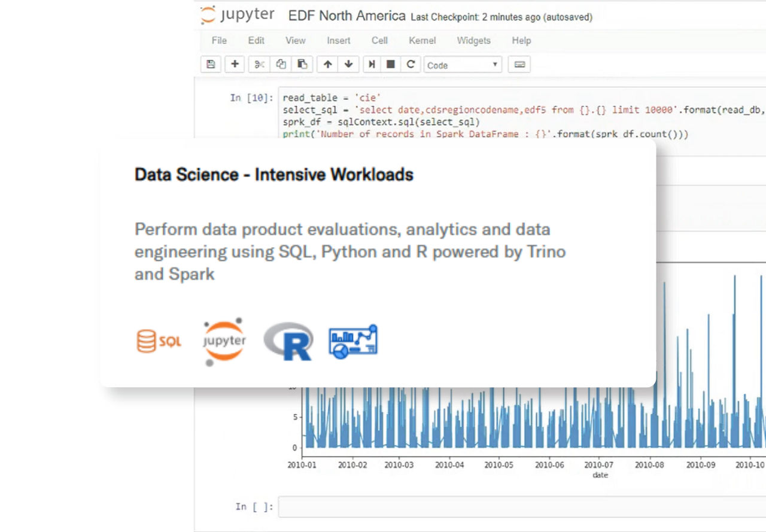Click the empty In [ ] code cell

522,506
